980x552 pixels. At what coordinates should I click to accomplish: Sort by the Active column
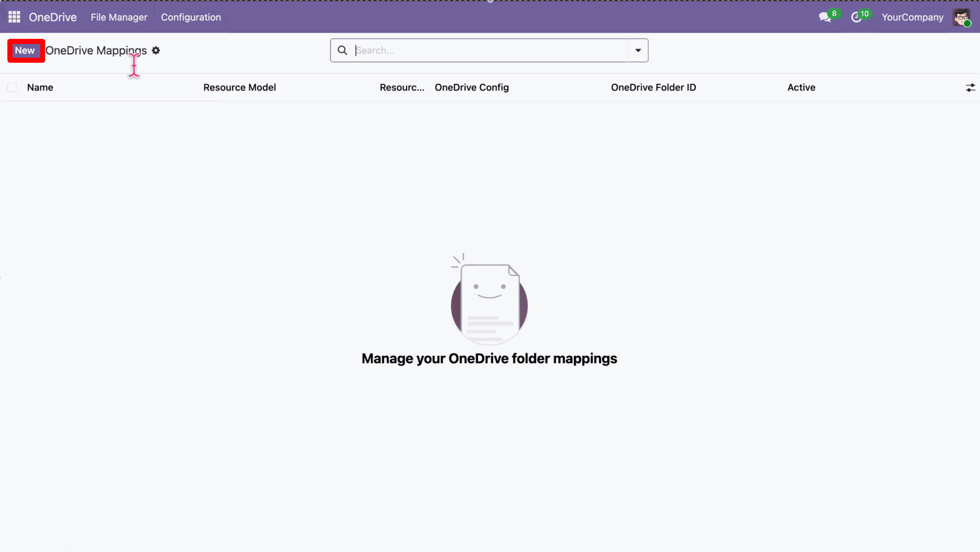[801, 87]
